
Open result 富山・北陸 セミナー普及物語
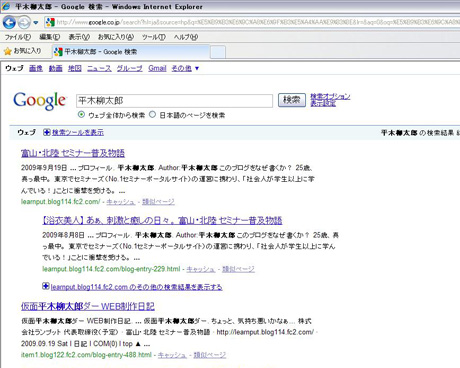coord(73,153)
